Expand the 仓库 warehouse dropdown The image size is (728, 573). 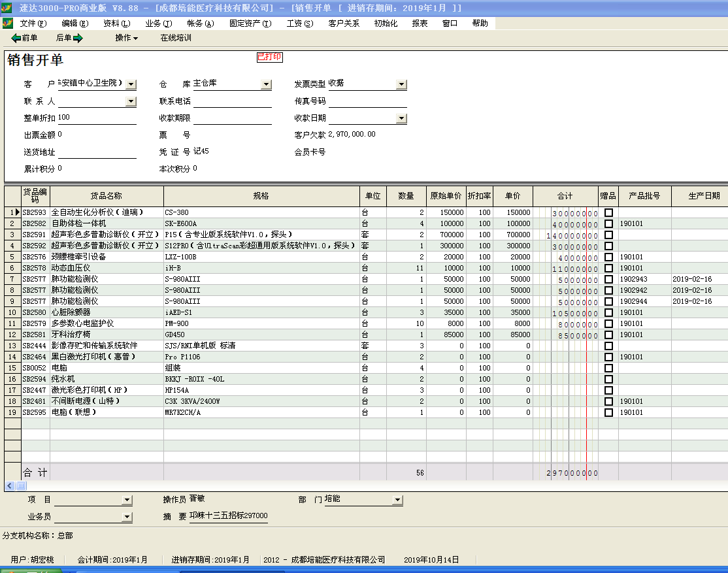point(266,84)
